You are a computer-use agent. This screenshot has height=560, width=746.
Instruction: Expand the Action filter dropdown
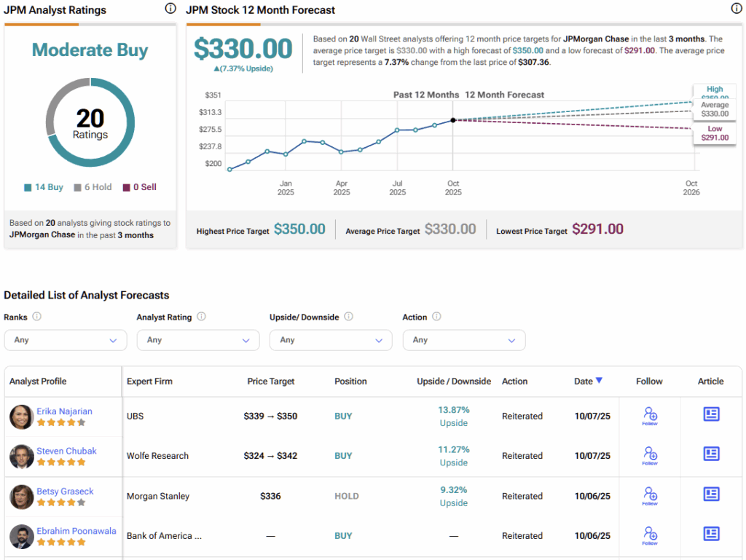(463, 340)
